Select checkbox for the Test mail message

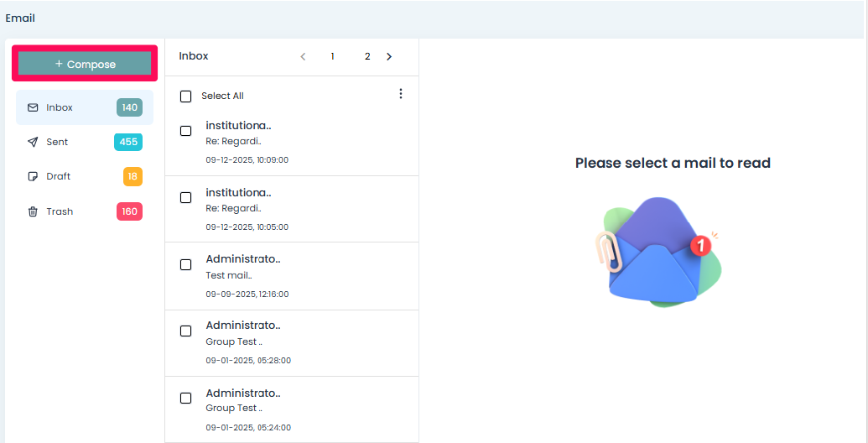[x=186, y=265]
